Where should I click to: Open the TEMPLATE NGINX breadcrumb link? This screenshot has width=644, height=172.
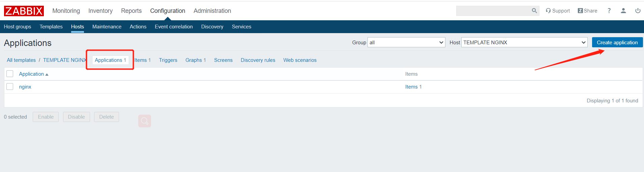(65, 60)
